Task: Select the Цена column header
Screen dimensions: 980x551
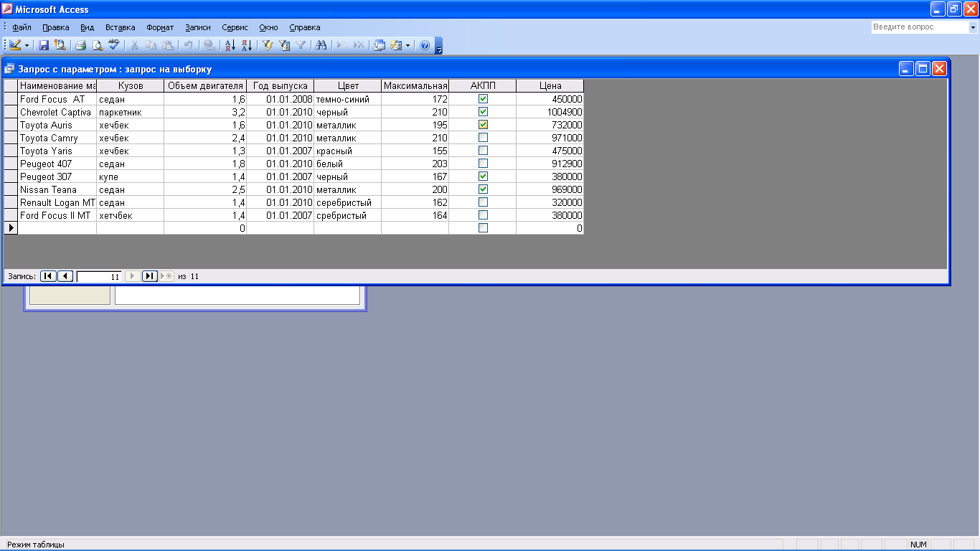Action: coord(550,86)
